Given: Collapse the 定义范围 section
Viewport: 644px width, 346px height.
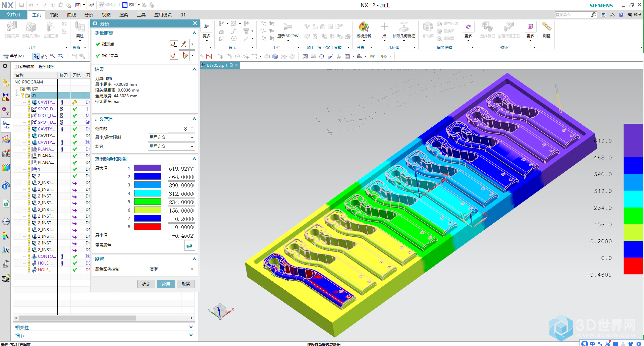Looking at the screenshot, I should click(194, 119).
